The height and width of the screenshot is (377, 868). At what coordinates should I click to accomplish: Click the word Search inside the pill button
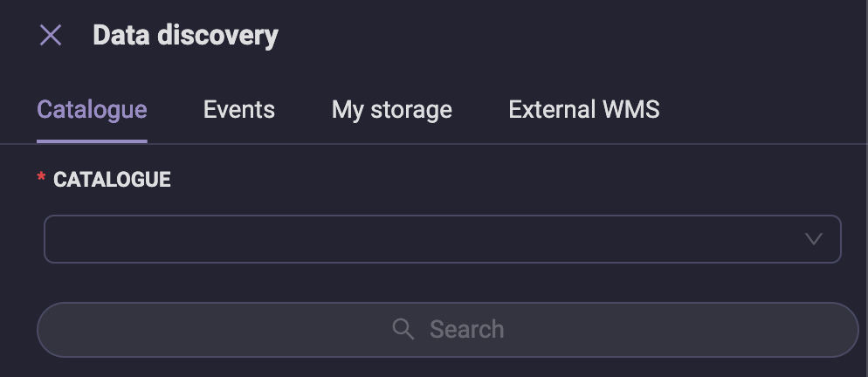pos(466,330)
